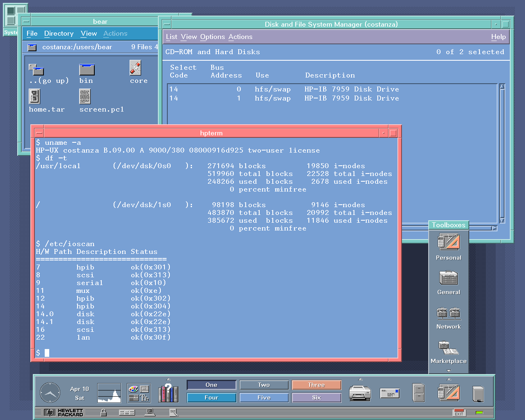Open the Network toolbox icon
Viewport: 525px width, 420px height.
[448, 313]
